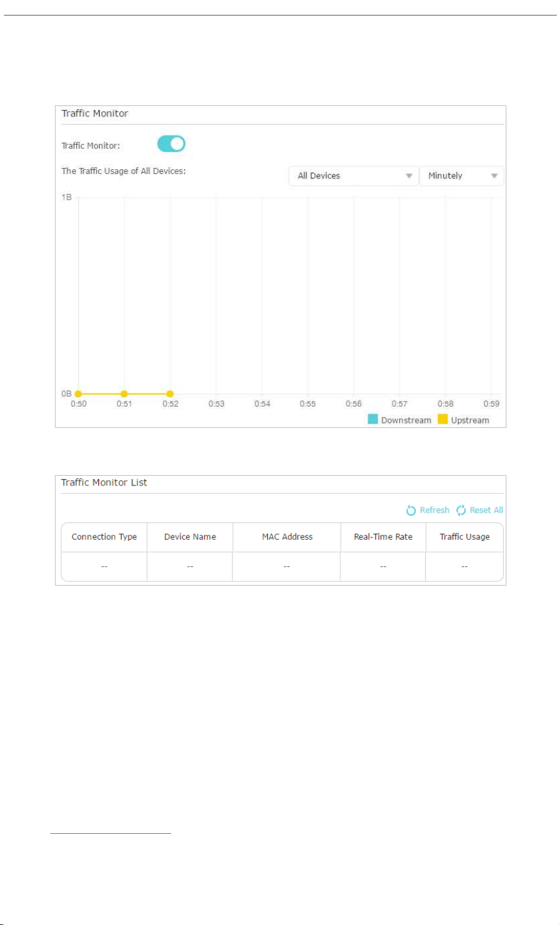Select the 0:52 data point on chart
The width and height of the screenshot is (560, 925).
(170, 394)
